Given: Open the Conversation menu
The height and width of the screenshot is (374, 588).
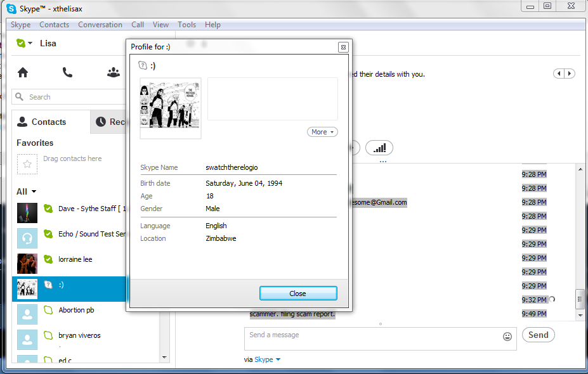Looking at the screenshot, I should [100, 25].
